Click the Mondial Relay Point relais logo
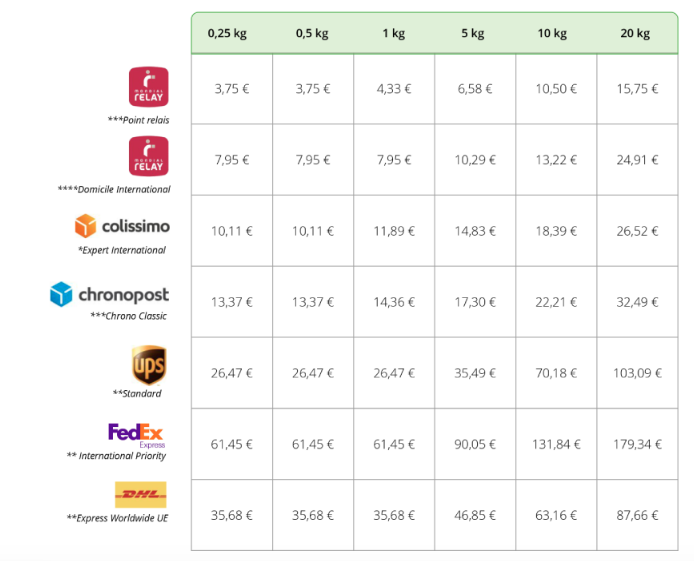 coord(149,87)
